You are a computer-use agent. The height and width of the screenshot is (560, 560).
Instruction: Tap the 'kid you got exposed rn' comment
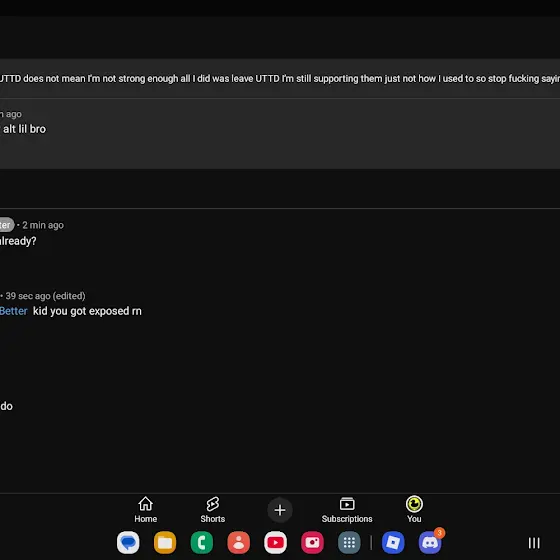click(87, 311)
